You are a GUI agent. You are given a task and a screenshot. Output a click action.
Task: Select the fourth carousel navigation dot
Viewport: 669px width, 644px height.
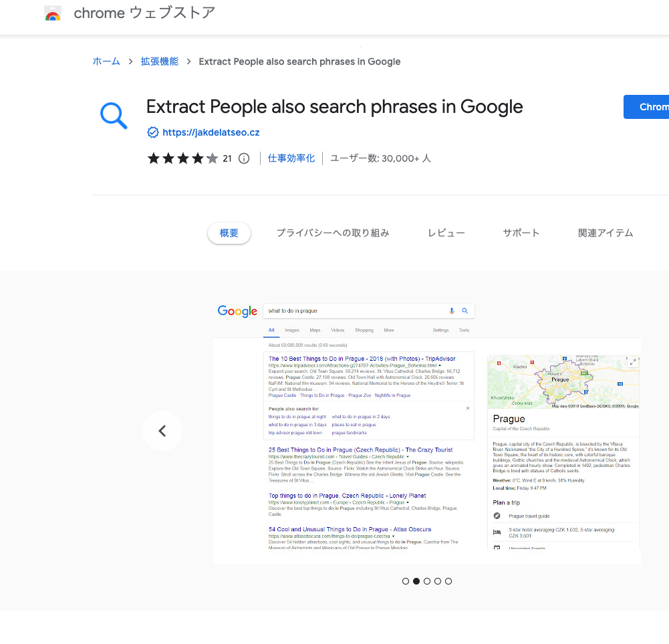(438, 581)
